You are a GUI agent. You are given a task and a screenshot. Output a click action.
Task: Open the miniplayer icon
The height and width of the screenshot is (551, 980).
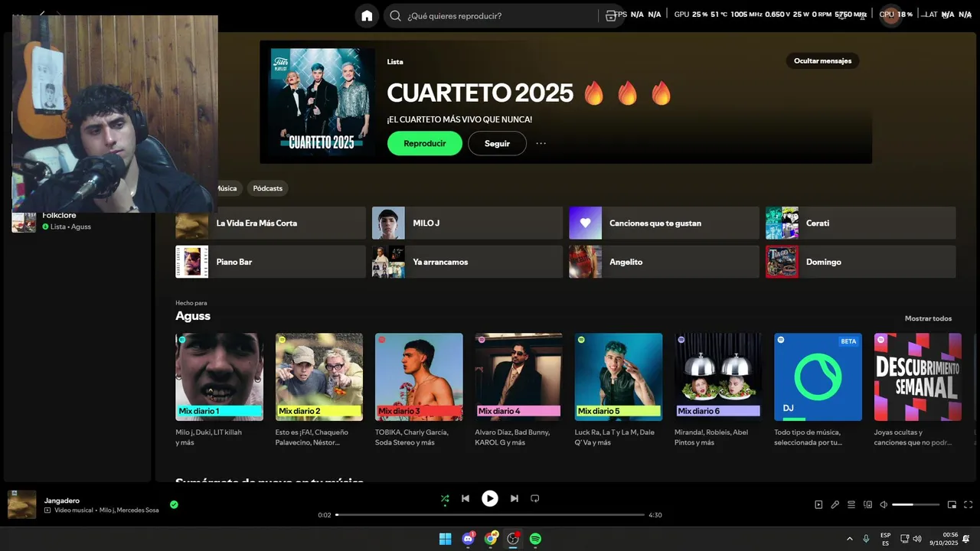click(952, 504)
